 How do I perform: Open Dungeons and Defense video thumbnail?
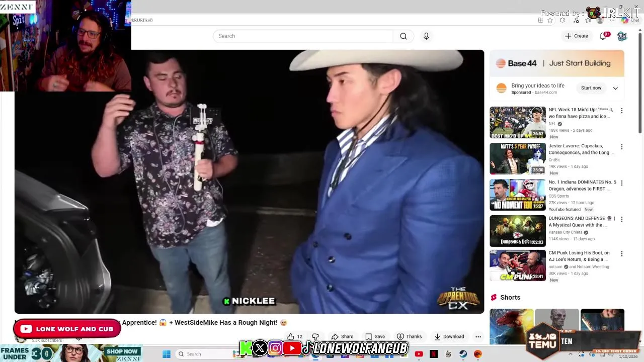click(x=518, y=231)
